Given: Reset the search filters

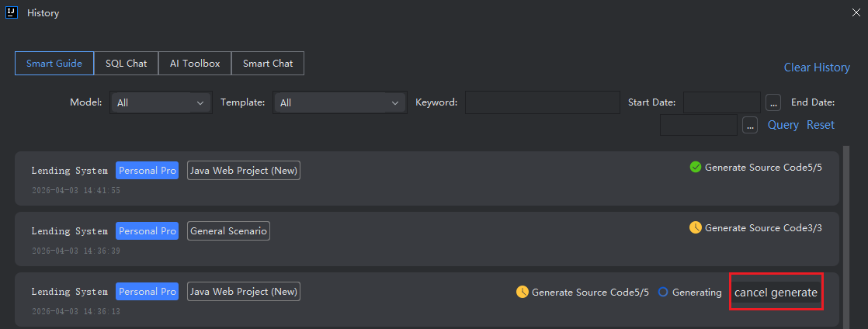Looking at the screenshot, I should click(x=821, y=125).
